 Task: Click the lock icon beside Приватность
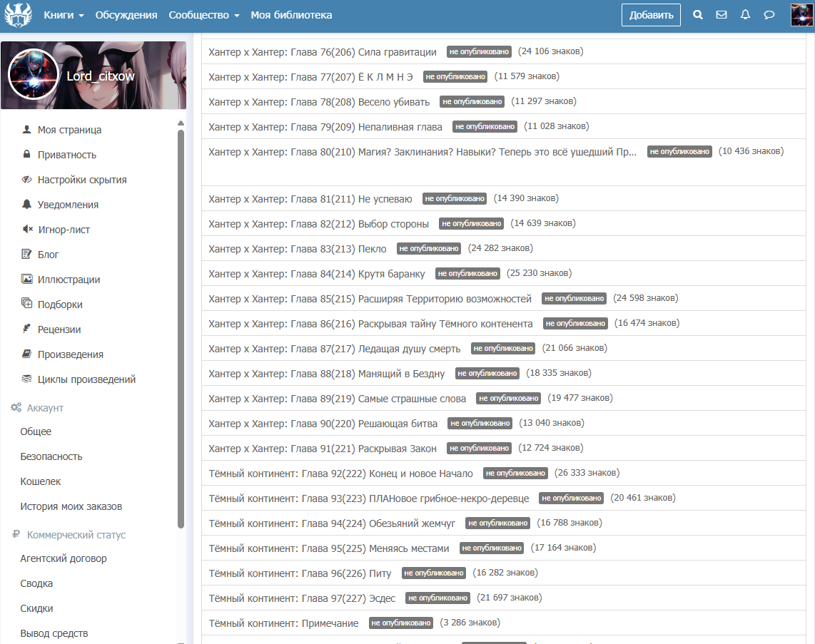pos(26,154)
